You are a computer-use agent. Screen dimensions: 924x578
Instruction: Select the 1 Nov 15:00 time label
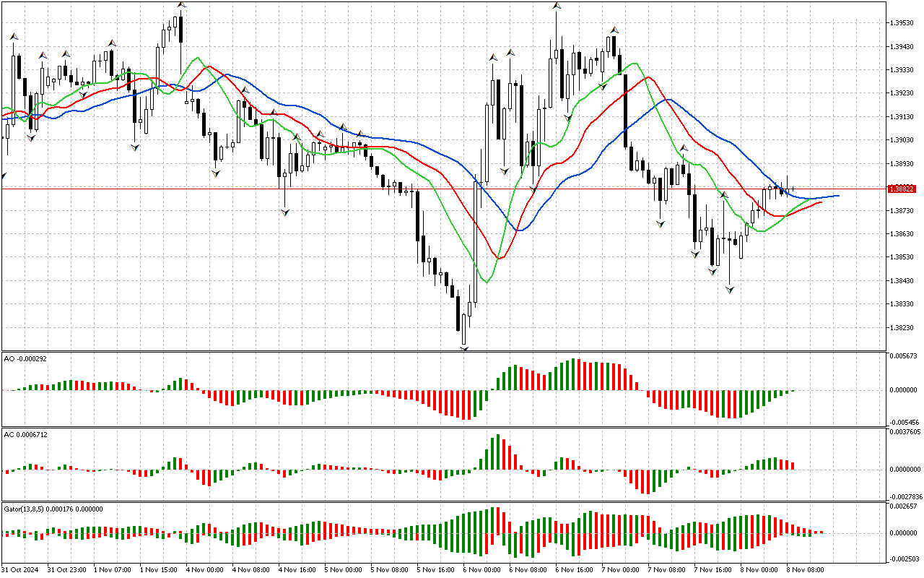coord(160,570)
